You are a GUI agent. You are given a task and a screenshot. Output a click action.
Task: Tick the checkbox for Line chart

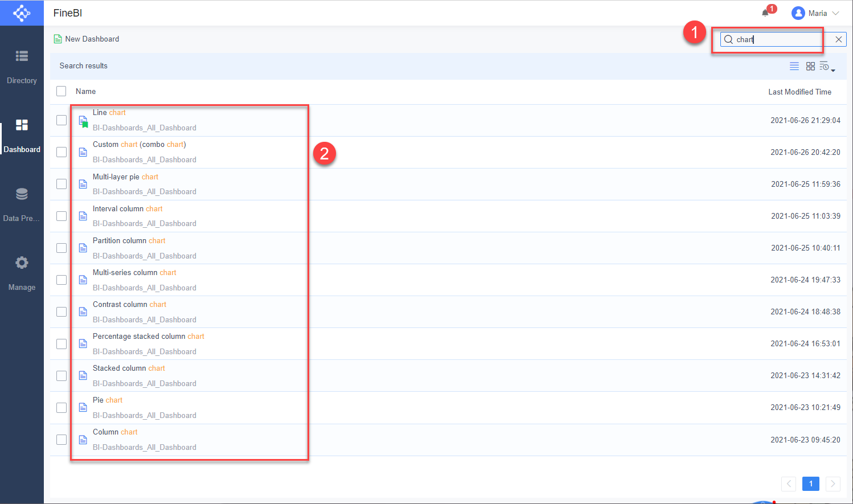click(61, 120)
